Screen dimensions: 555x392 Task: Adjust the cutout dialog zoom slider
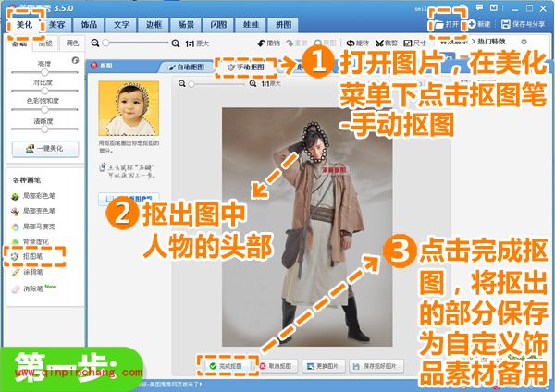[x=217, y=84]
